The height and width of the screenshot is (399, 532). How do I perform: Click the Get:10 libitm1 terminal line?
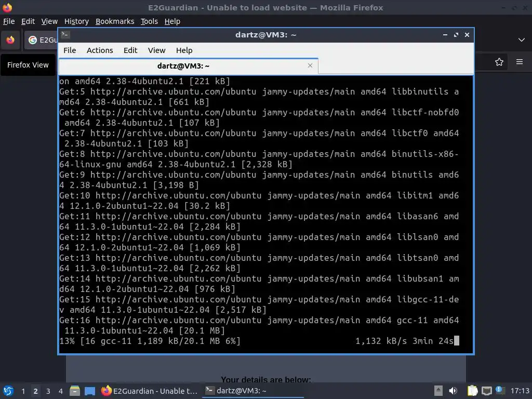[x=259, y=201]
